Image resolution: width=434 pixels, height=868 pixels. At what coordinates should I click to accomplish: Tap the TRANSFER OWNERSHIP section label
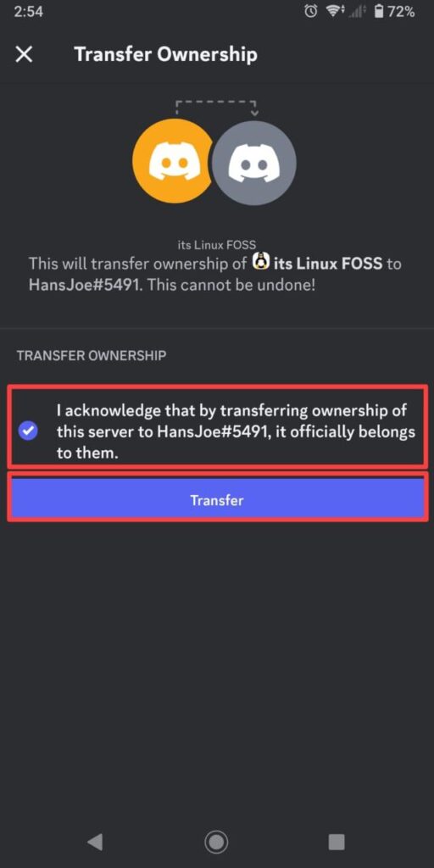[x=92, y=355]
